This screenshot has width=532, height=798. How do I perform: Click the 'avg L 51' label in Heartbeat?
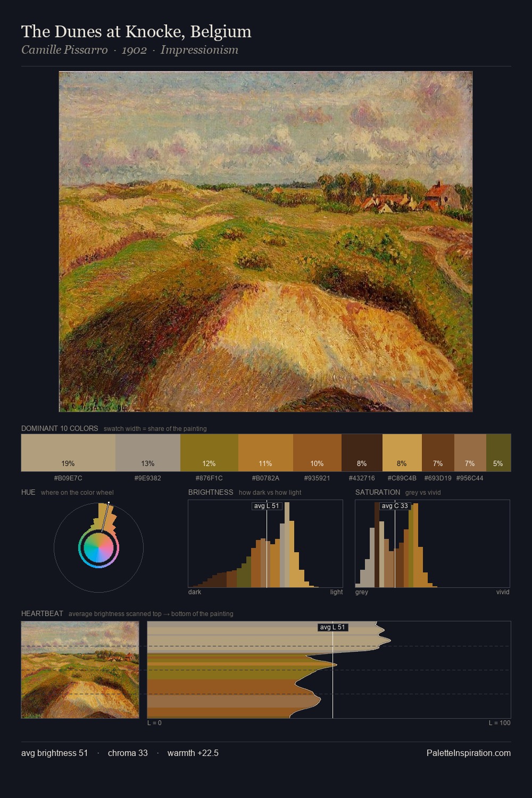point(332,627)
